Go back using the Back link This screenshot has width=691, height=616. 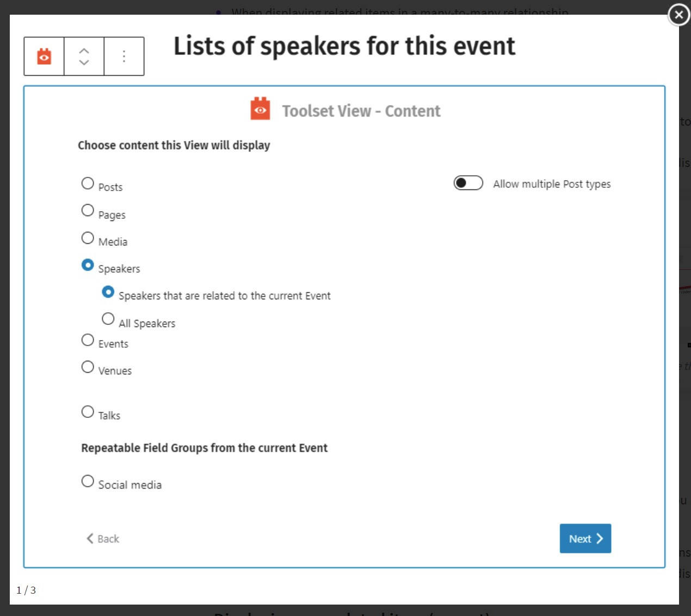point(103,539)
